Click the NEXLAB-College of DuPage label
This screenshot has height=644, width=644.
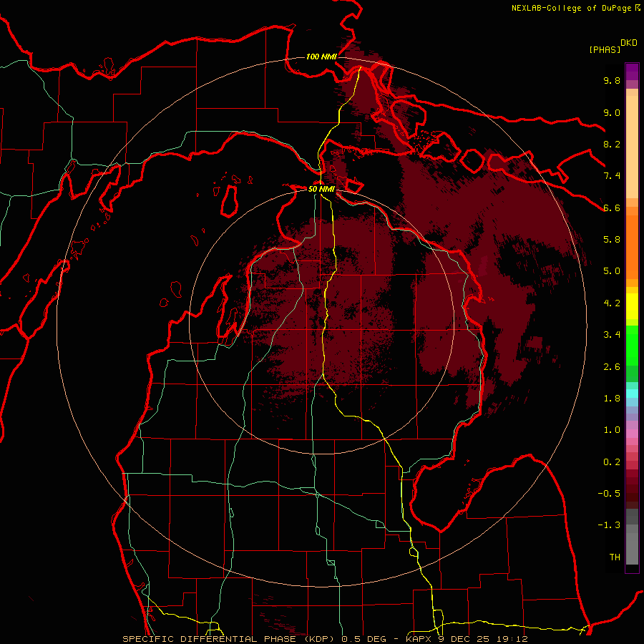pyautogui.click(x=572, y=8)
